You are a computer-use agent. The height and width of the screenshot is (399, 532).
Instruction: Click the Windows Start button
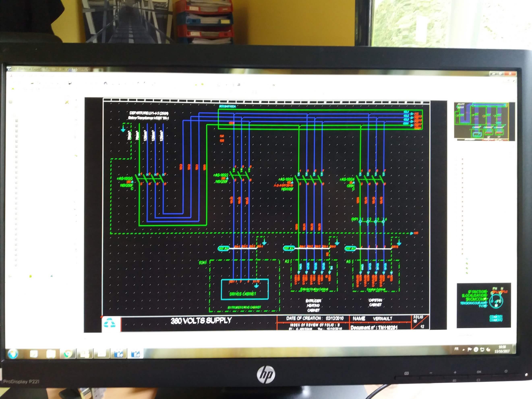click(x=13, y=354)
